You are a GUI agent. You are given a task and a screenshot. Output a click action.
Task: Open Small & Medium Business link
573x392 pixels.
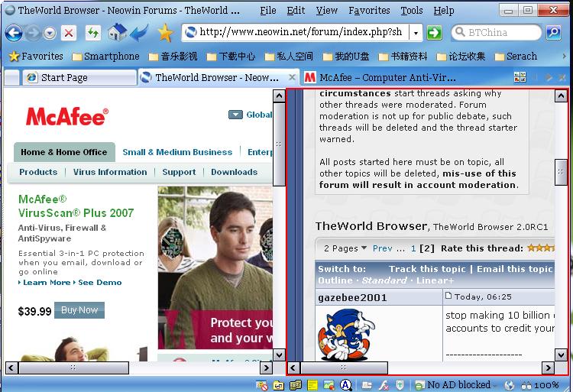pos(177,152)
